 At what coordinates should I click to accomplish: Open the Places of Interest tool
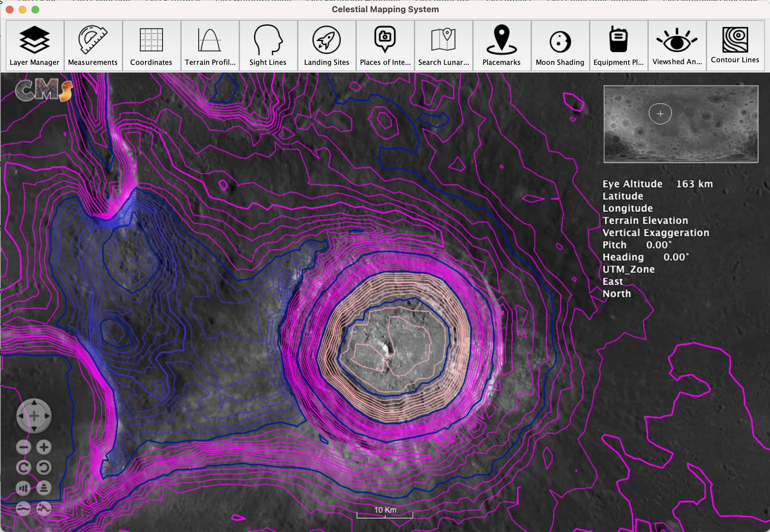point(385,45)
